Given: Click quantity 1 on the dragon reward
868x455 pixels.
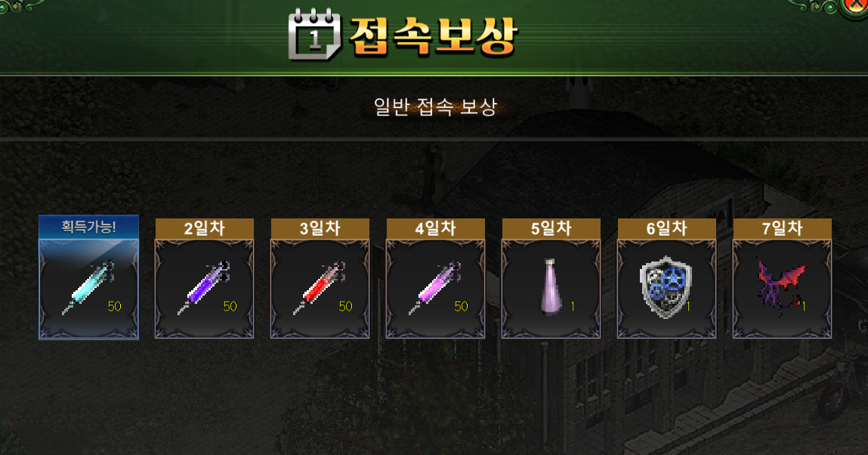Looking at the screenshot, I should pos(803,306).
